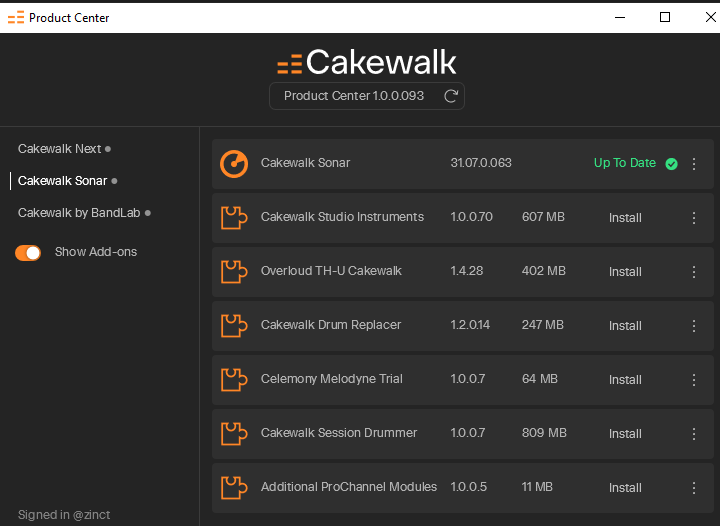Image resolution: width=720 pixels, height=526 pixels.
Task: Click the version number 1.0.0.5
Action: (468, 487)
